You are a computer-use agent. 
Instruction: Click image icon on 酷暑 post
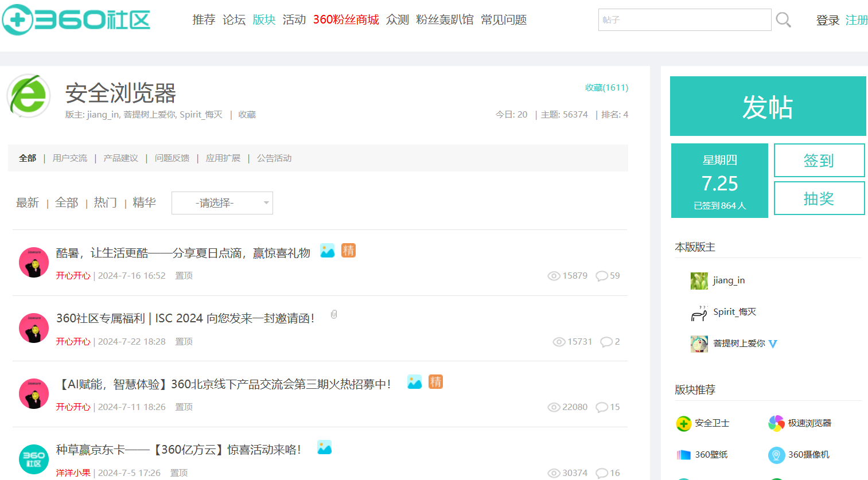click(x=327, y=251)
